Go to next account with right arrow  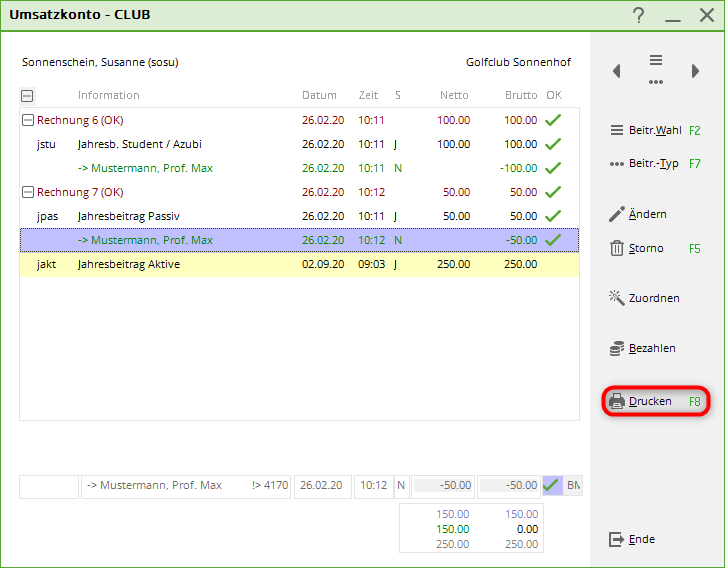pyautogui.click(x=695, y=71)
